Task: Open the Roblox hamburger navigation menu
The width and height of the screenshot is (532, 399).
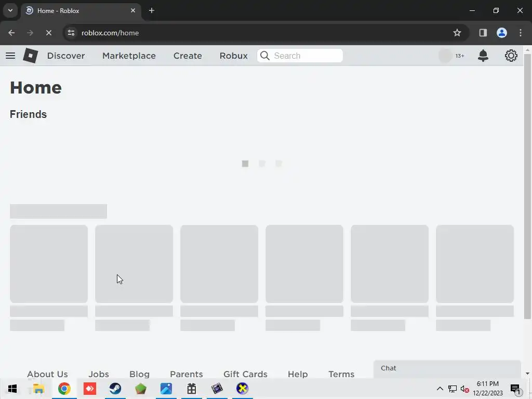Action: click(10, 56)
